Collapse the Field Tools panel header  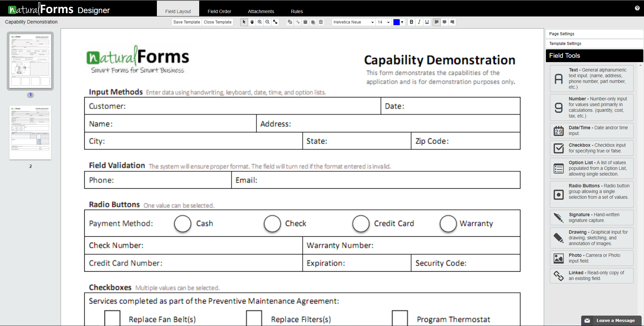click(x=594, y=56)
